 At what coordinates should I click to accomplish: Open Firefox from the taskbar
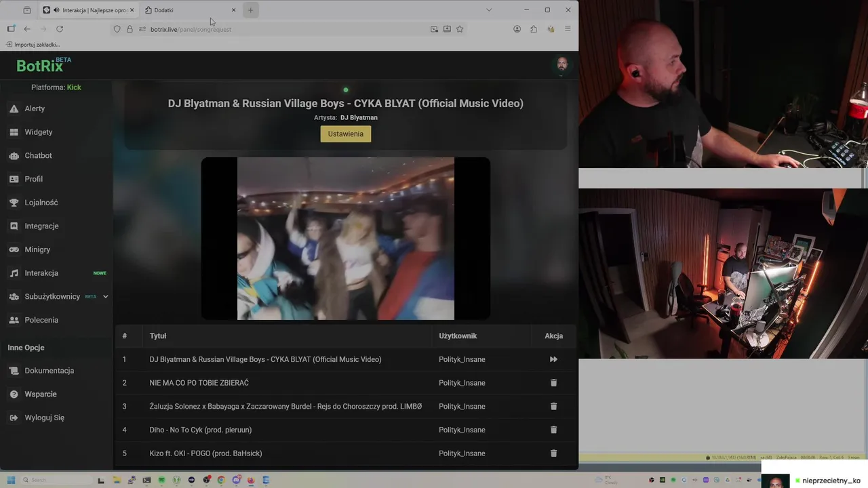point(251,480)
